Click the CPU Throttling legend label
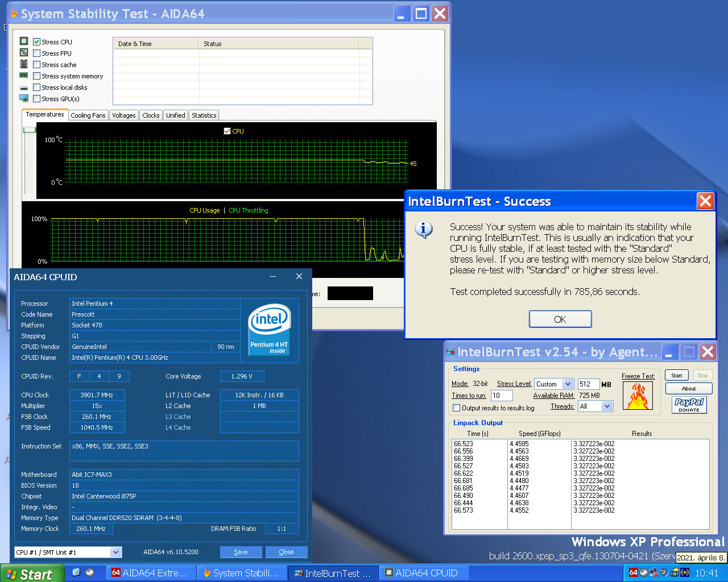Viewport: 728px width, 582px height. point(249,210)
